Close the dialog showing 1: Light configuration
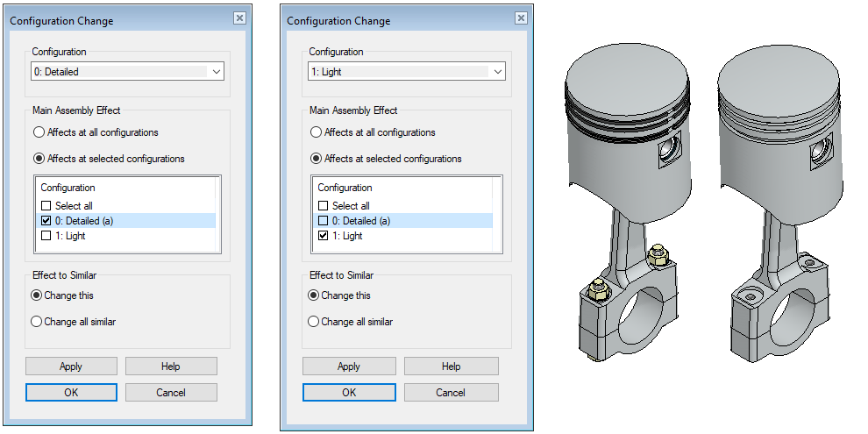 click(521, 18)
